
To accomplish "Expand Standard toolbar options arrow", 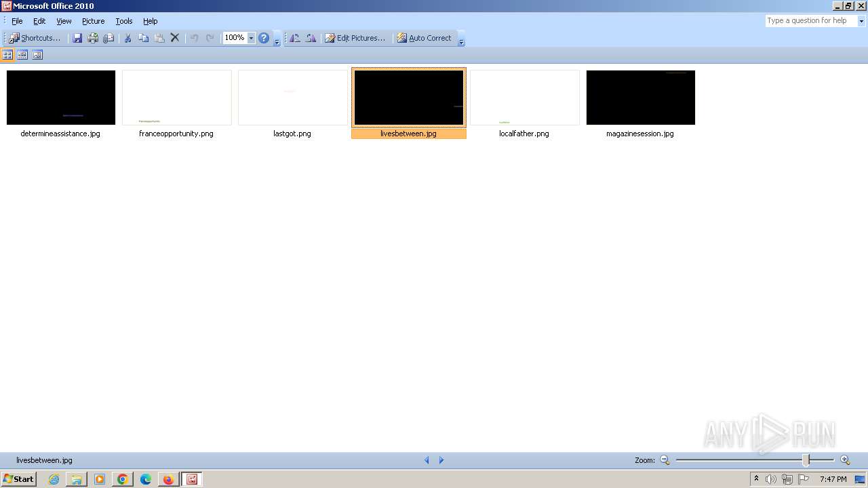I will tap(277, 39).
